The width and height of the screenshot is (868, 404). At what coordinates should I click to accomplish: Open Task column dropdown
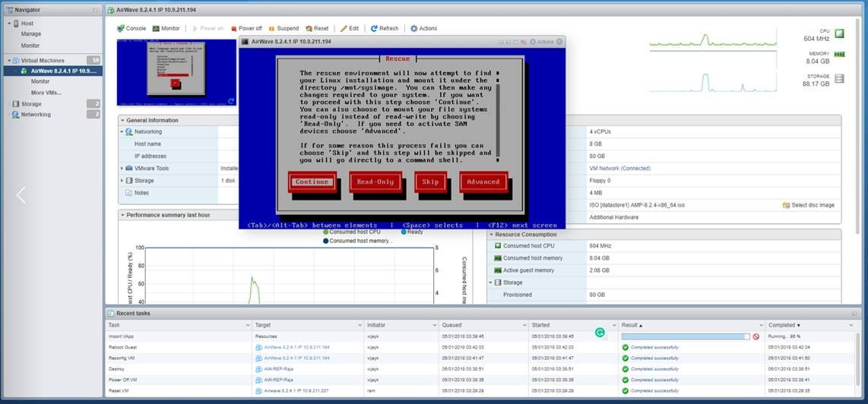[x=248, y=326]
